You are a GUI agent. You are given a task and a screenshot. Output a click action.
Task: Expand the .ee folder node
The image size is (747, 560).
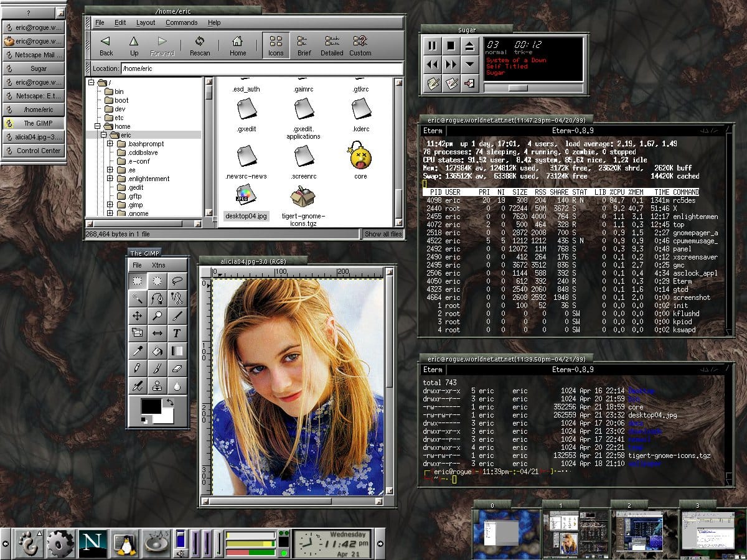tap(110, 170)
